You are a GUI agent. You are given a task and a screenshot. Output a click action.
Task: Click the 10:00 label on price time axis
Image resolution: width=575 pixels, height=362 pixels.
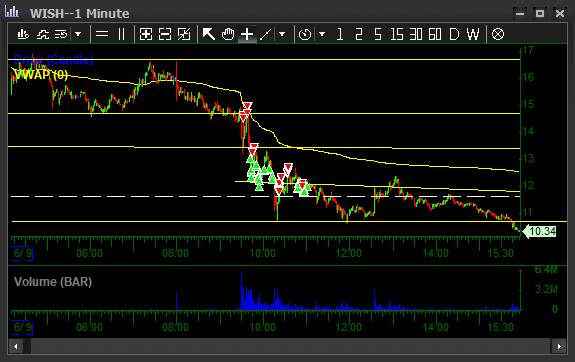tap(262, 253)
